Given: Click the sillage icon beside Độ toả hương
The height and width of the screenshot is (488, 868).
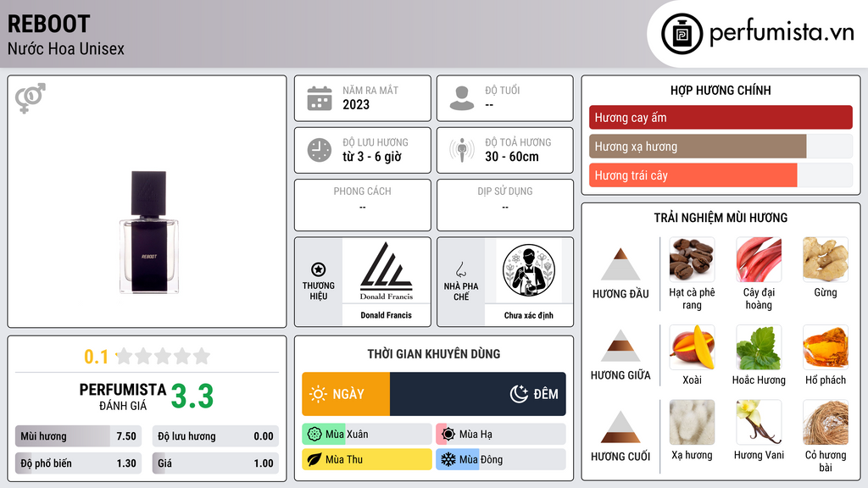Looking at the screenshot, I should click(462, 150).
